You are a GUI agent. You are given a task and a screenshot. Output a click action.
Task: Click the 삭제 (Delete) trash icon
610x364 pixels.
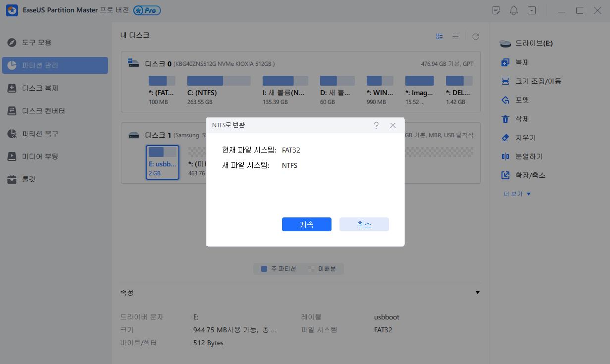click(x=505, y=118)
